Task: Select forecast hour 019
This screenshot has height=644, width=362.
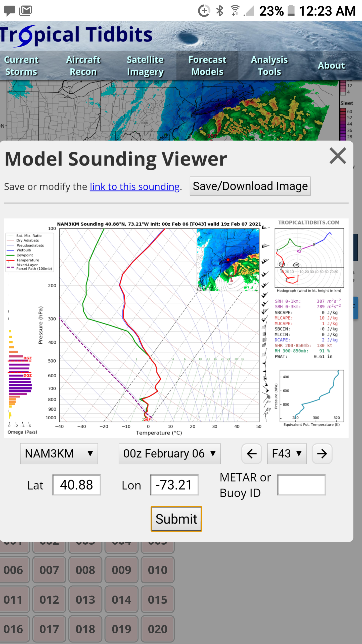Action: pos(121,629)
